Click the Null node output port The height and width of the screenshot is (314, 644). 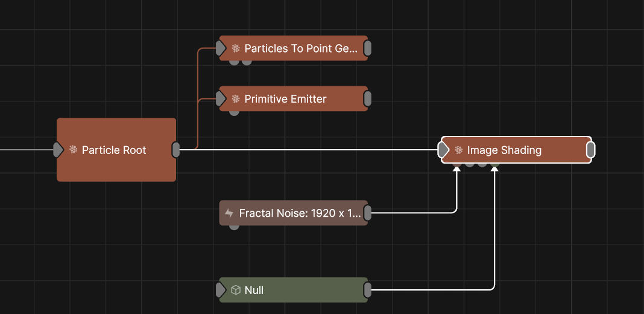click(x=368, y=290)
